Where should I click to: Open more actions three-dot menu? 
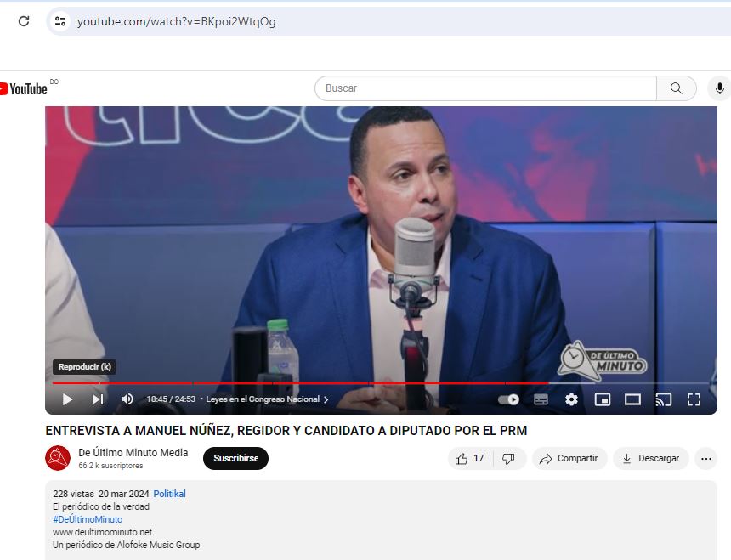705,458
